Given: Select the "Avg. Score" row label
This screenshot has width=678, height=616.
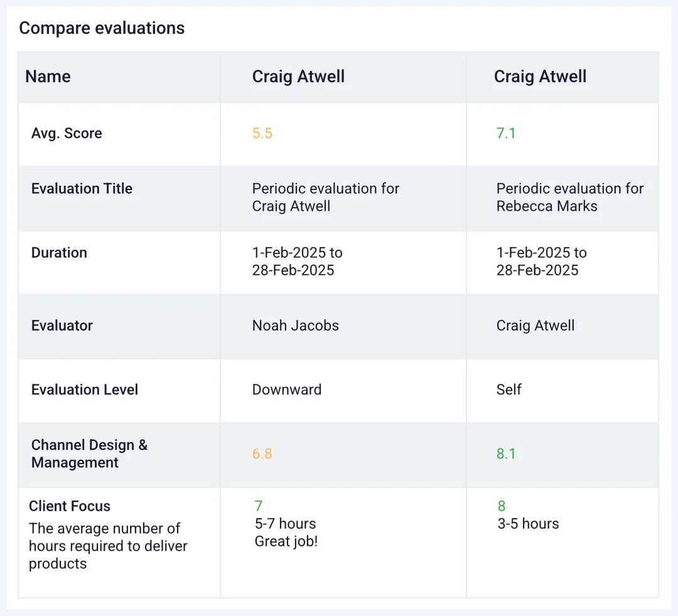Looking at the screenshot, I should point(67,134).
